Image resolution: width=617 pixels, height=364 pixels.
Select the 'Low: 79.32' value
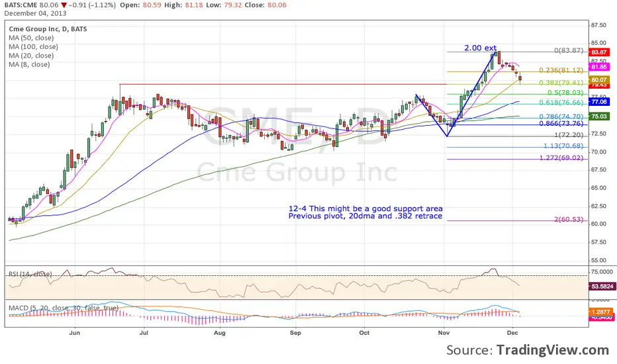(223, 5)
